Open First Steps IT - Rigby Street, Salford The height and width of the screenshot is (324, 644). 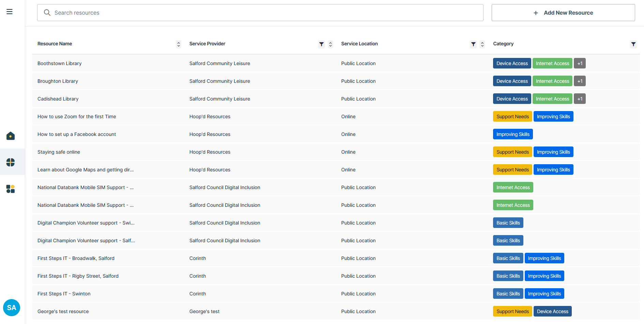click(x=78, y=276)
